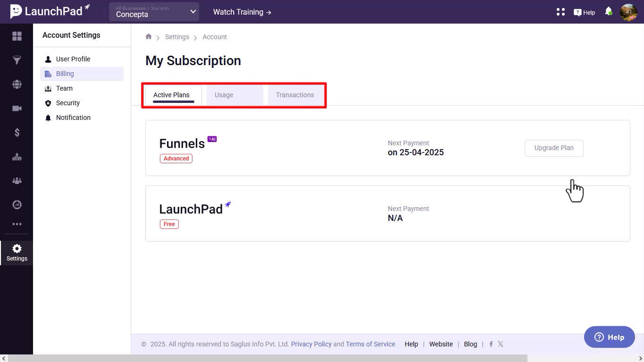Image resolution: width=644 pixels, height=362 pixels.
Task: Open the four-dot apps menu icon
Action: pos(560,12)
